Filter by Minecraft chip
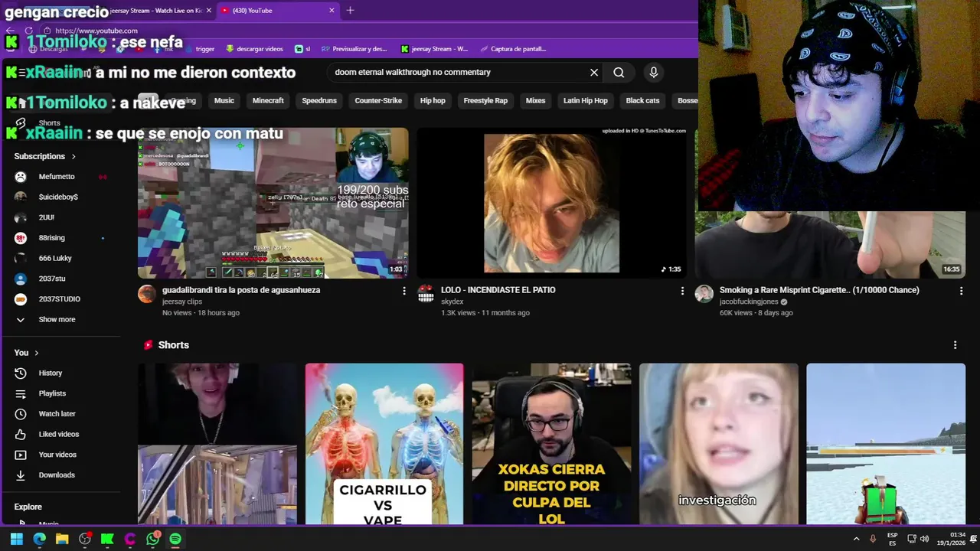Screen dimensions: 980x551 coord(268,100)
